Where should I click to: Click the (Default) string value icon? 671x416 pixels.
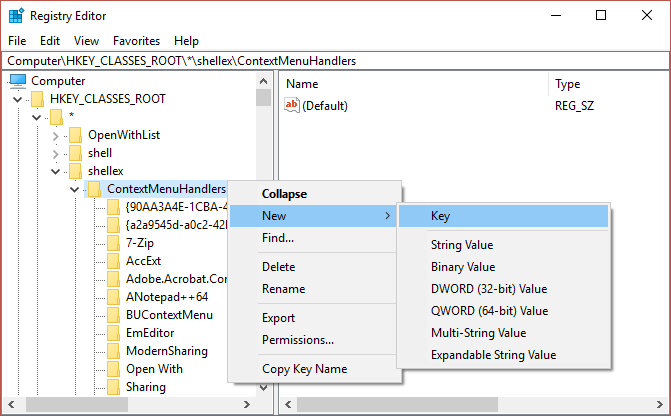pyautogui.click(x=292, y=105)
